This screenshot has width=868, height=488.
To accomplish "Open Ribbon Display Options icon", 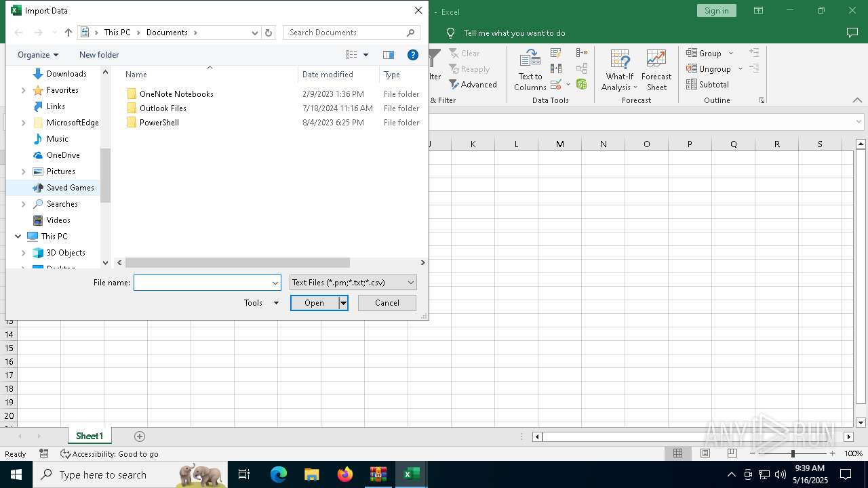I will point(758,11).
